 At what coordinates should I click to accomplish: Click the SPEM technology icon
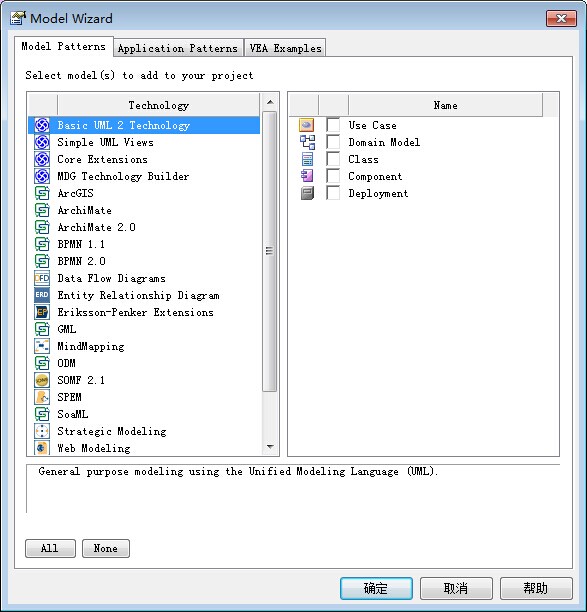[x=42, y=397]
